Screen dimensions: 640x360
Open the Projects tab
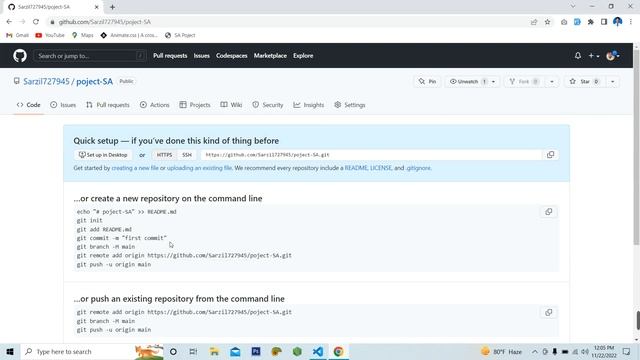[195, 105]
